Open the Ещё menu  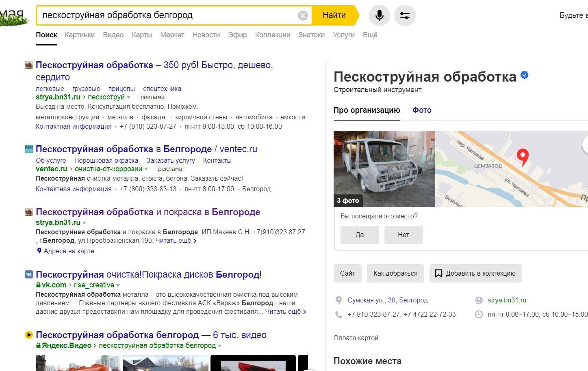click(x=370, y=35)
